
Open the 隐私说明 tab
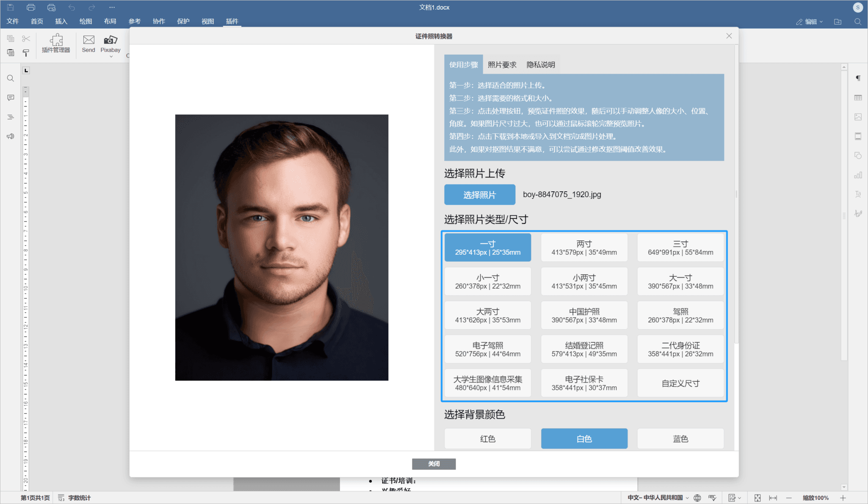540,64
